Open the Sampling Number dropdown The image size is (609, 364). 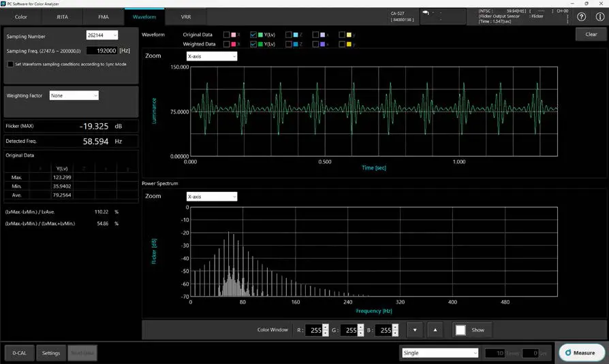[x=102, y=35]
